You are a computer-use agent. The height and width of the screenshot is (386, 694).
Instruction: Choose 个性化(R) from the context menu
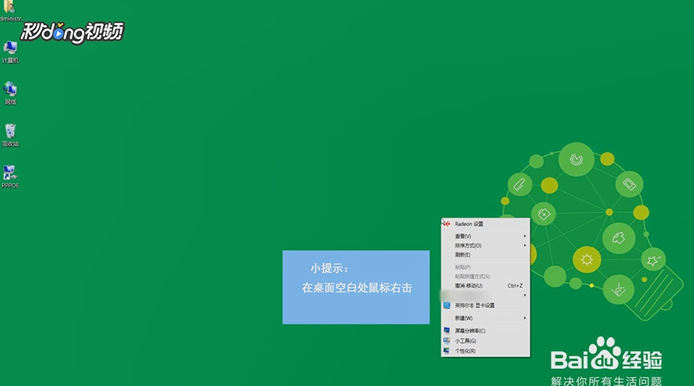tap(486, 351)
